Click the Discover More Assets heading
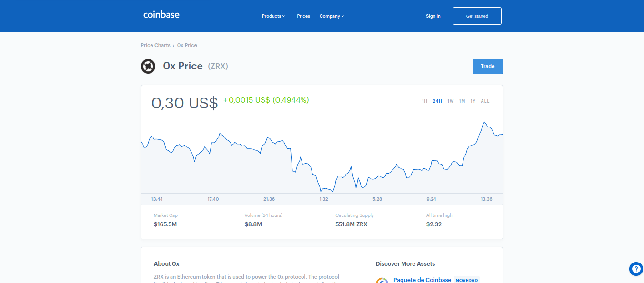Screen dimensions: 644x283 pyautogui.click(x=405, y=263)
